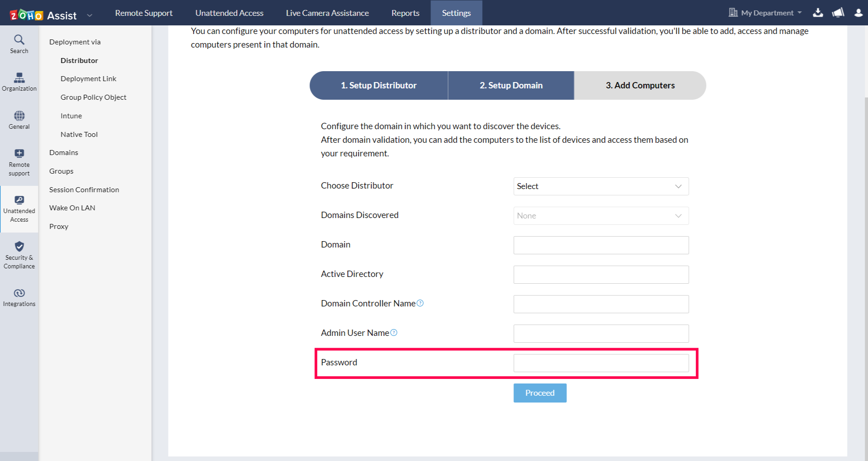Open the Choose Distributor dropdown
Image resolution: width=868 pixels, height=461 pixels.
pos(601,186)
